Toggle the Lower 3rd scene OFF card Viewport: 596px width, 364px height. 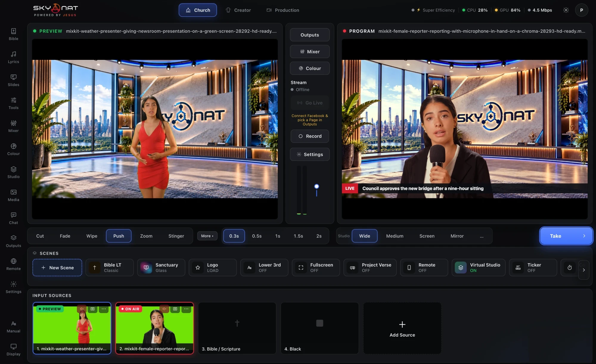[264, 267]
